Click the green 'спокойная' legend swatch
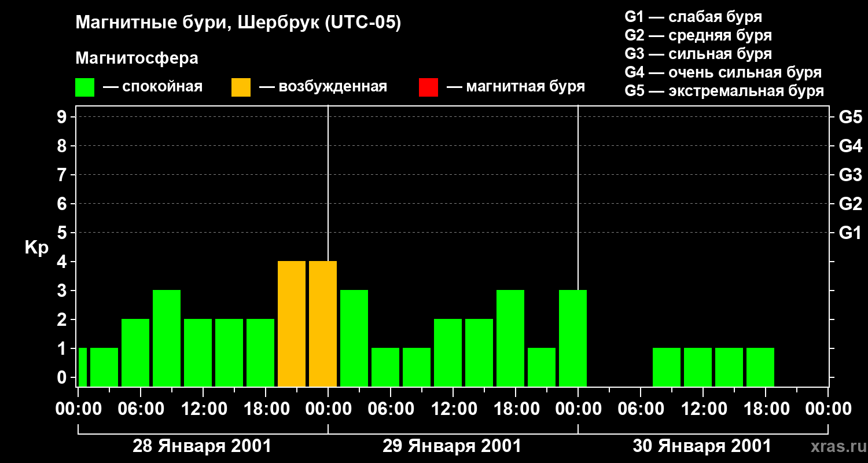Viewport: 868px width, 463px height. tap(85, 87)
